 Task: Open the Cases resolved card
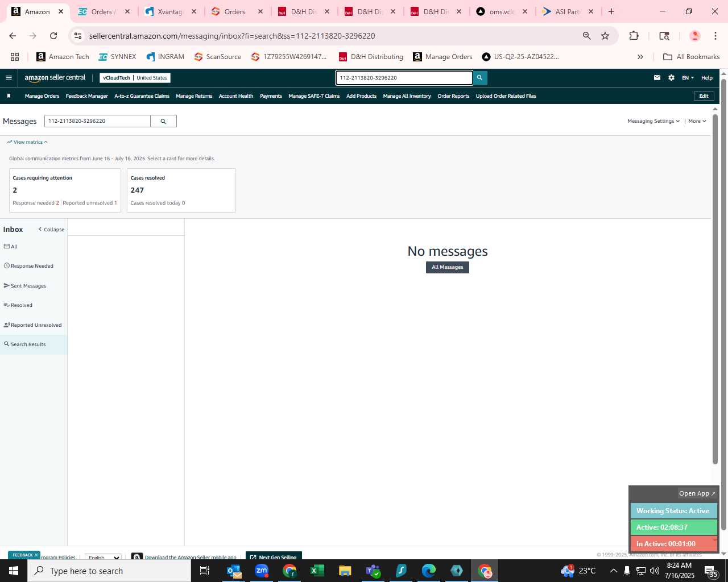[181, 190]
